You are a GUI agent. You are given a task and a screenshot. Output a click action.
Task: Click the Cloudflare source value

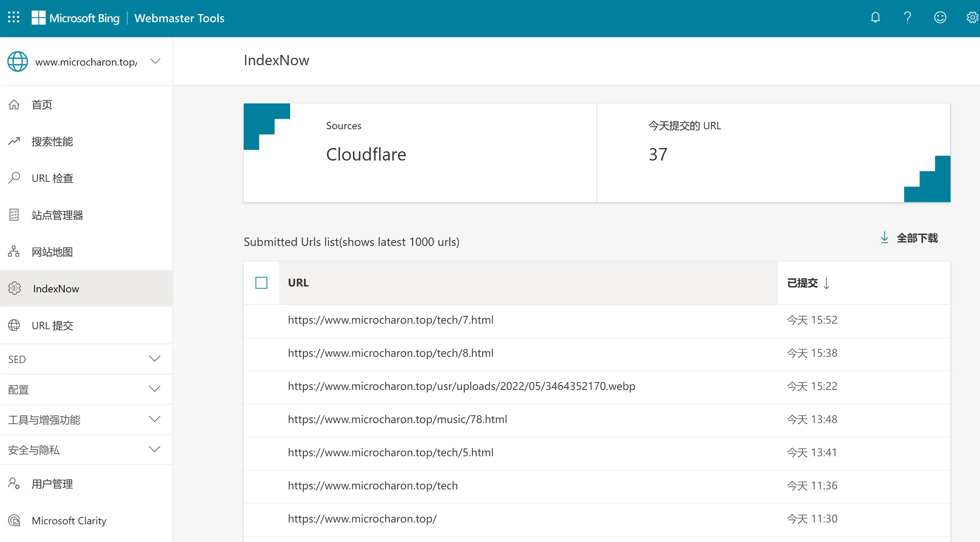[366, 155]
